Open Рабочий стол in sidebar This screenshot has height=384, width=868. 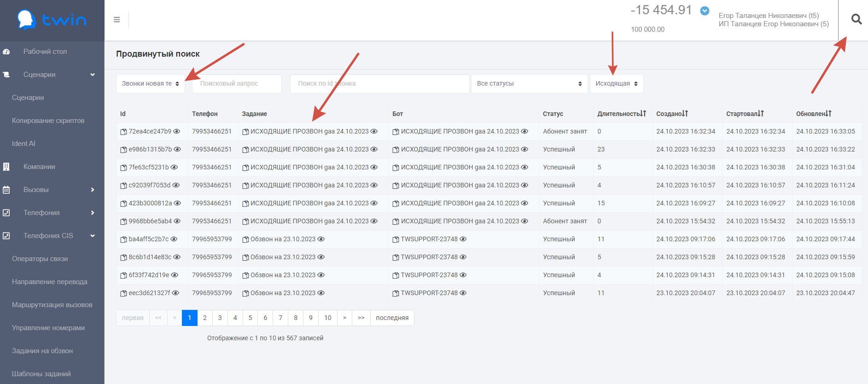coord(45,52)
